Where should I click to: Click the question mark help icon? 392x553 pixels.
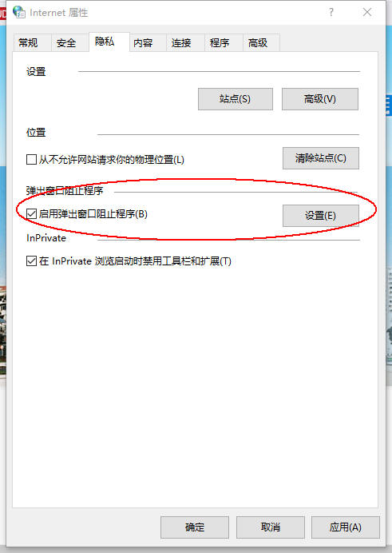pyautogui.click(x=331, y=12)
